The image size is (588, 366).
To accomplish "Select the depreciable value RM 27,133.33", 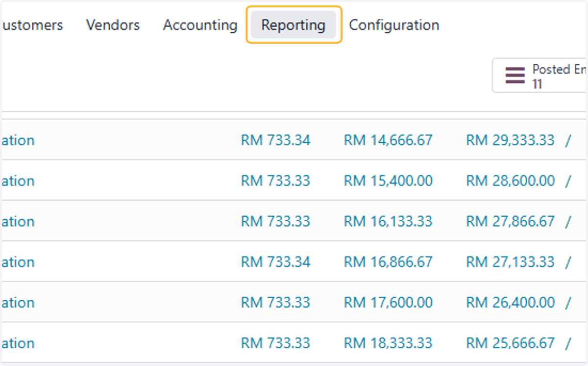I will pyautogui.click(x=510, y=262).
